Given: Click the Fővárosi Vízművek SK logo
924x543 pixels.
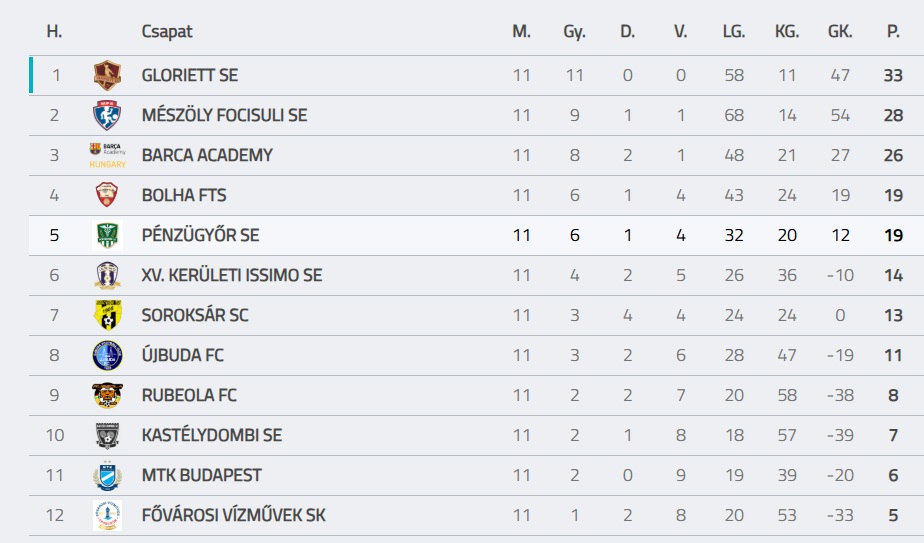Looking at the screenshot, I should tap(107, 515).
